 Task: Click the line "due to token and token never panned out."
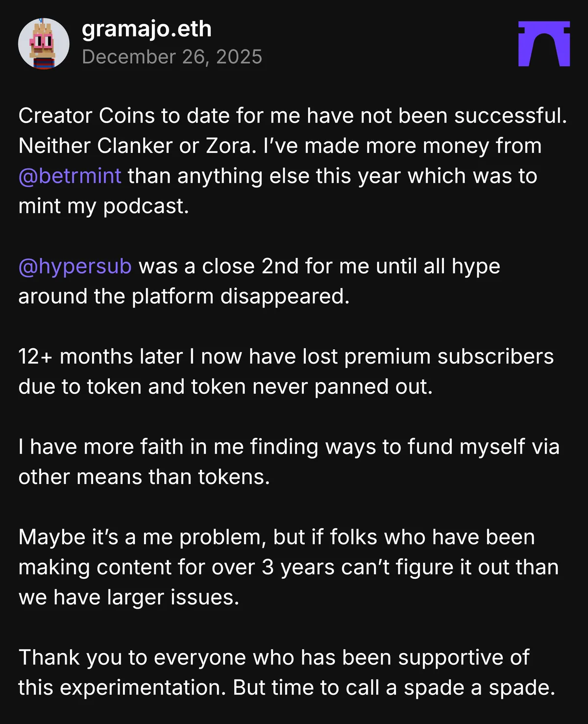225,387
